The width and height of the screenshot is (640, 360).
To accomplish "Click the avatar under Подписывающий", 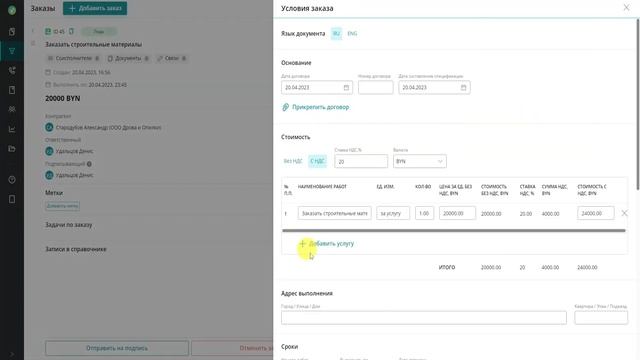I will pos(49,175).
